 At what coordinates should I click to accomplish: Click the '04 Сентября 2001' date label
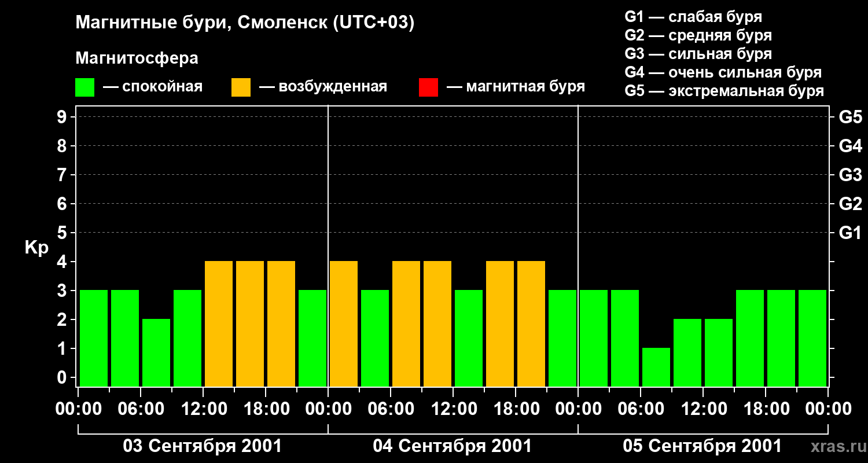click(453, 446)
